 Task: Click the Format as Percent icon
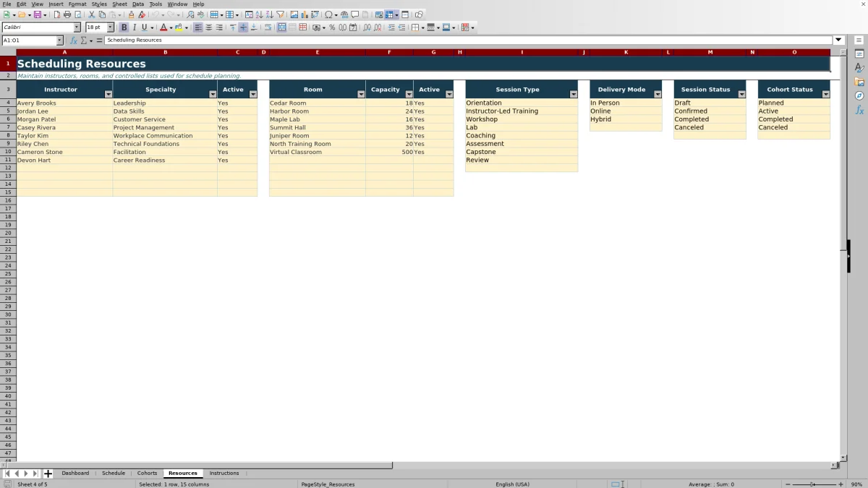[x=332, y=27]
